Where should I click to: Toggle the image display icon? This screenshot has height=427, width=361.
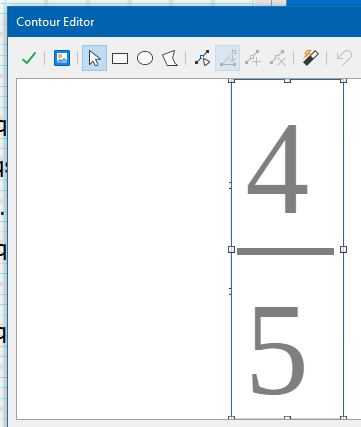click(x=62, y=58)
